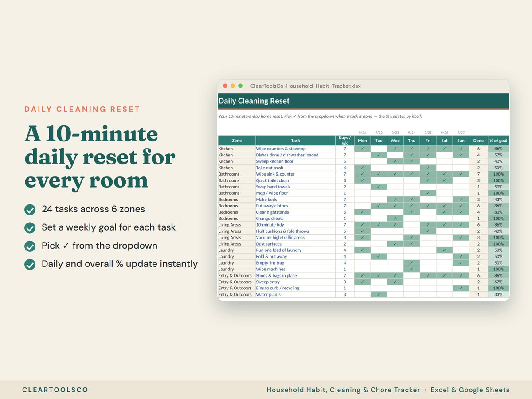This screenshot has width=532, height=399.
Task: Toggle Tuesday check for Dishes done / dishwasher loaded
Action: [379, 155]
